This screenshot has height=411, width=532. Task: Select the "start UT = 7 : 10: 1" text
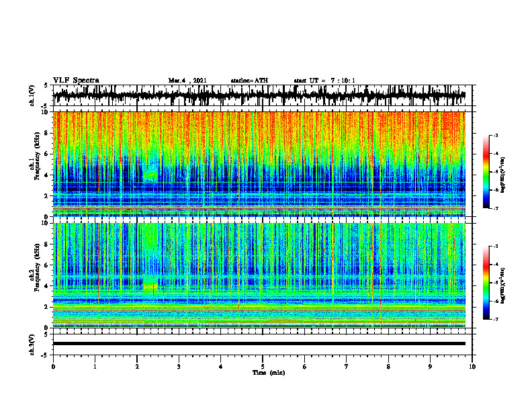(x=324, y=81)
